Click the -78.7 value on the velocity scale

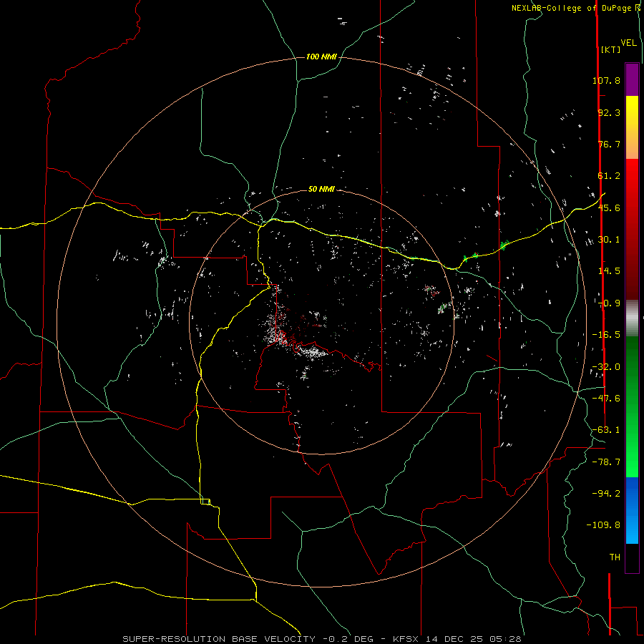(606, 462)
